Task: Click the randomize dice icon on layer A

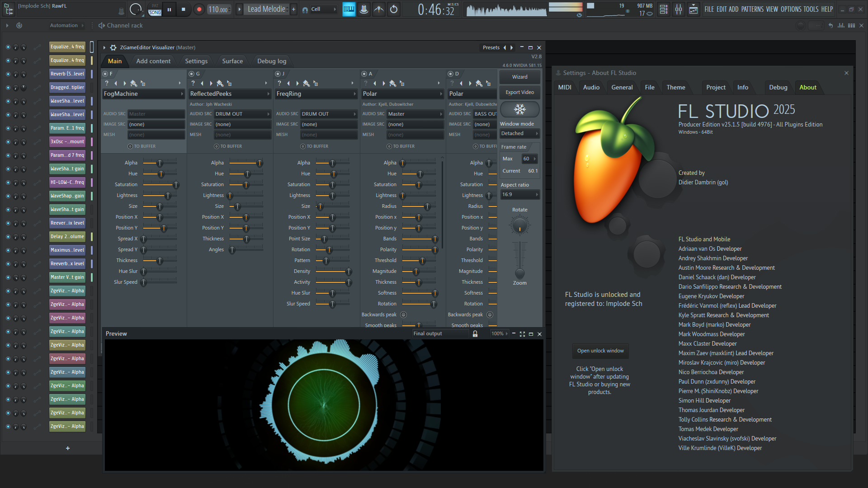Action: (x=393, y=83)
